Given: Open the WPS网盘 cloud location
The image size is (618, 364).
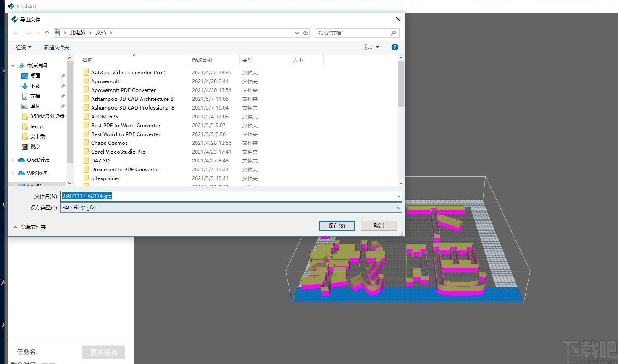Looking at the screenshot, I should [x=37, y=173].
